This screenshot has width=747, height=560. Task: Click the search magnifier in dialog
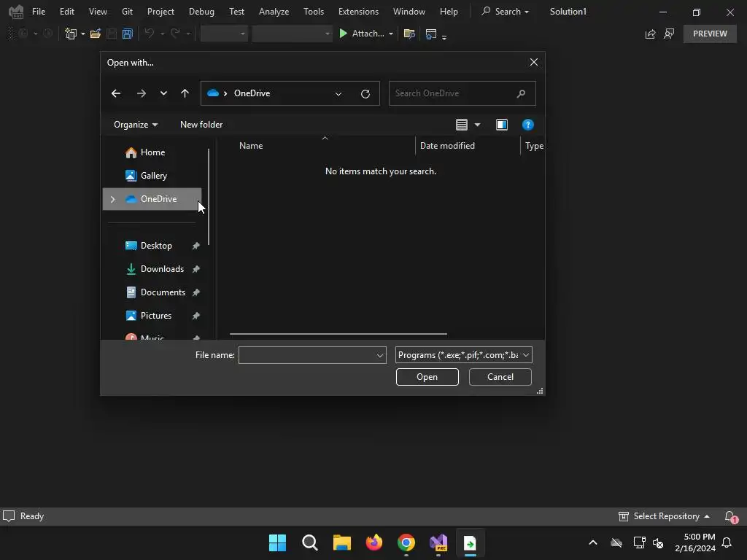(521, 93)
